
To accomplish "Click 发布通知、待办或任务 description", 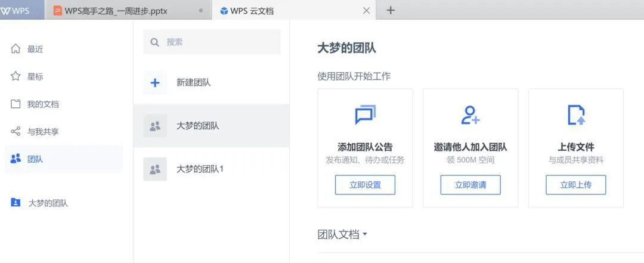I will pyautogui.click(x=365, y=160).
